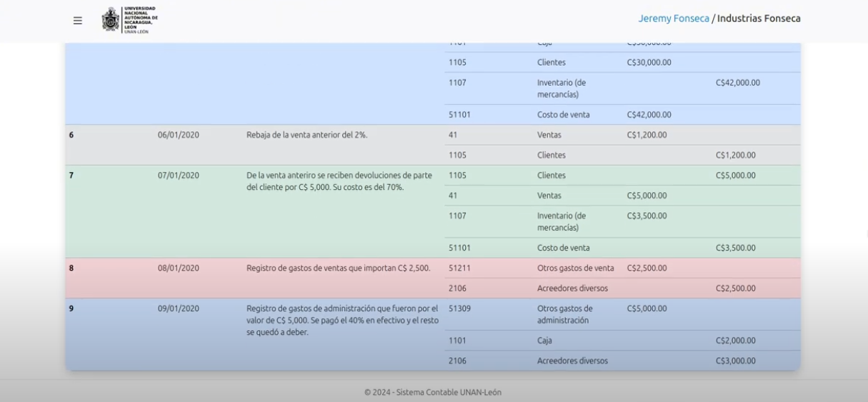Select journal entry number 6
Image resolution: width=868 pixels, height=402 pixels.
pos(71,135)
